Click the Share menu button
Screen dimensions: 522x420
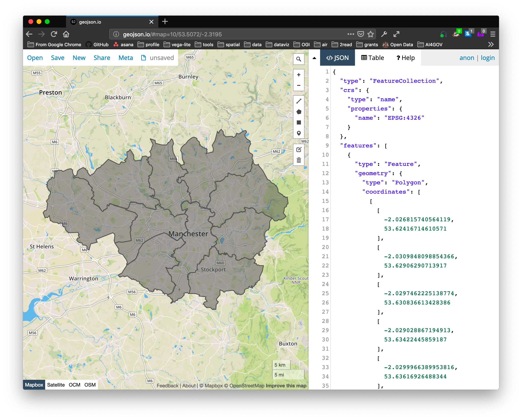(102, 58)
